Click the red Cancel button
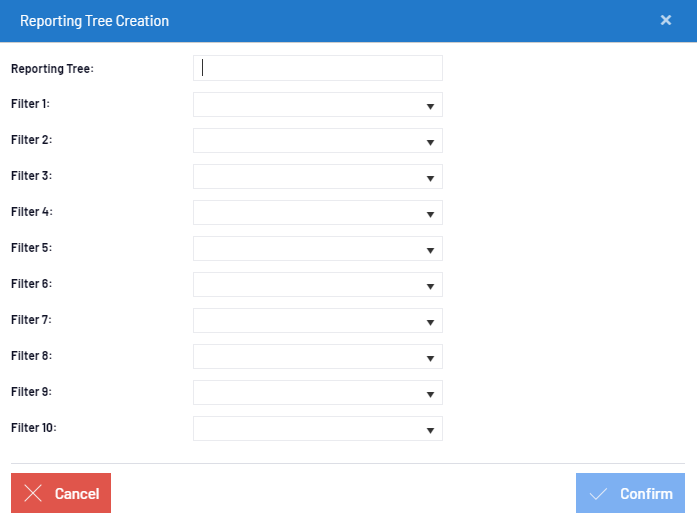This screenshot has width=697, height=520. pos(61,493)
